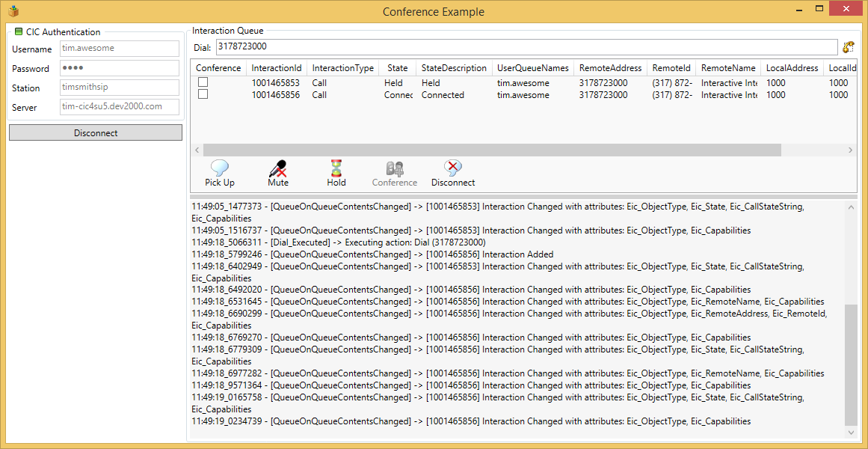The height and width of the screenshot is (449, 868).
Task: Click into the Dial number input field
Action: (526, 47)
